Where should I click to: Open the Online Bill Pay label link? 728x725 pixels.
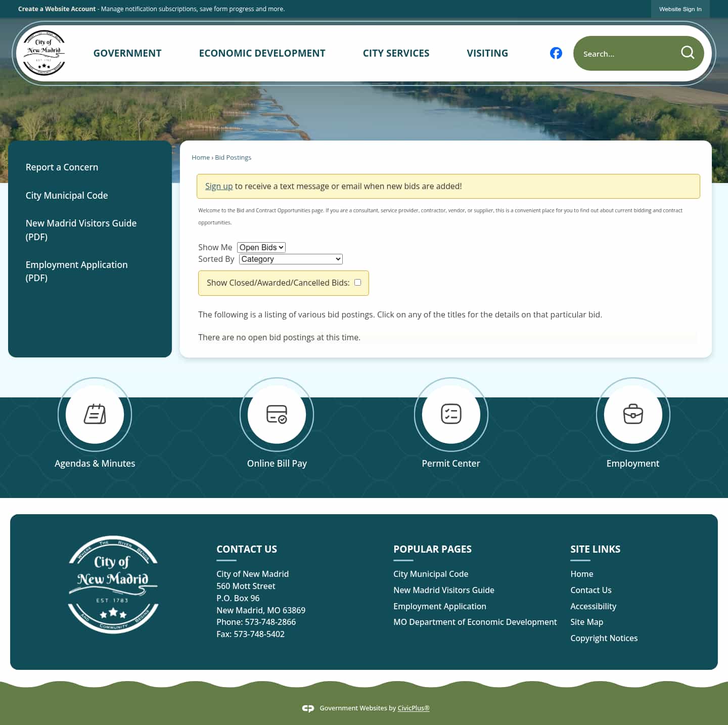(277, 464)
